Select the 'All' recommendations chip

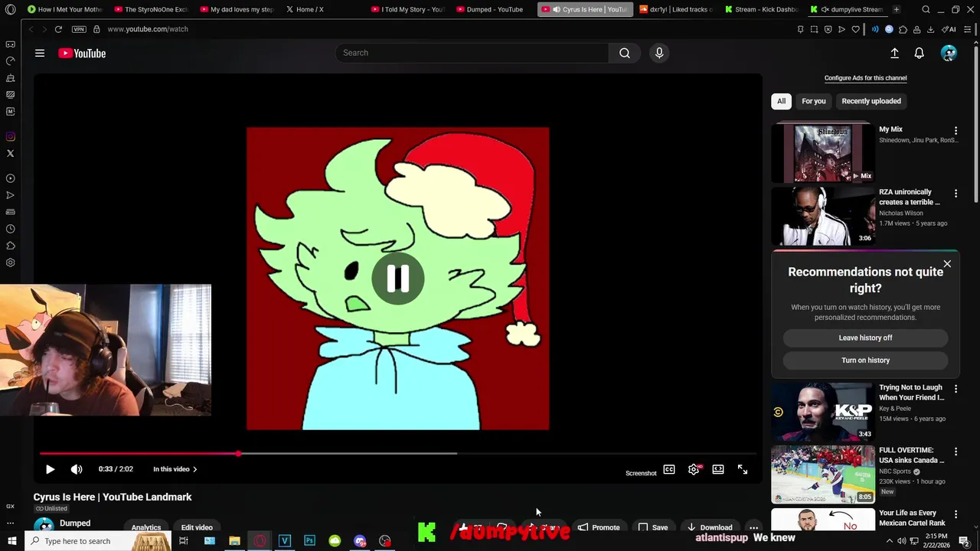coord(781,101)
